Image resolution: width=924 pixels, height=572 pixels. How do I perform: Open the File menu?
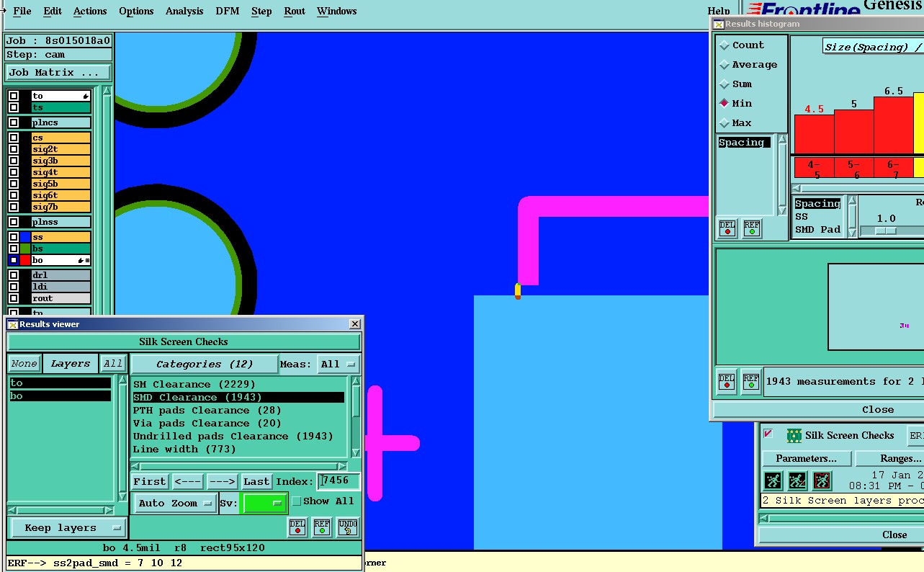point(22,11)
